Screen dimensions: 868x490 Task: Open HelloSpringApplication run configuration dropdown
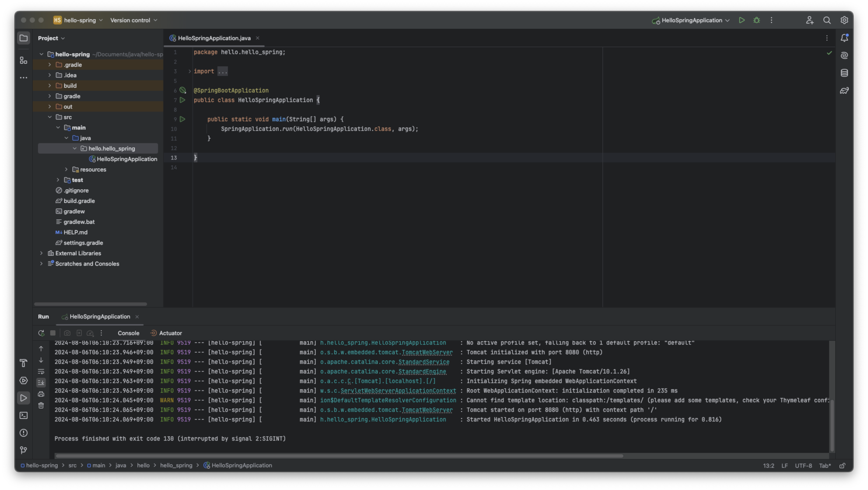point(691,20)
